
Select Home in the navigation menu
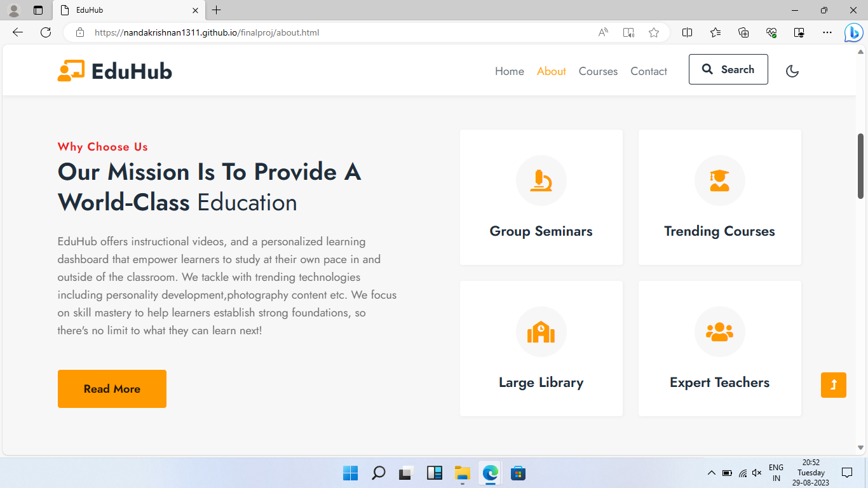click(x=509, y=71)
